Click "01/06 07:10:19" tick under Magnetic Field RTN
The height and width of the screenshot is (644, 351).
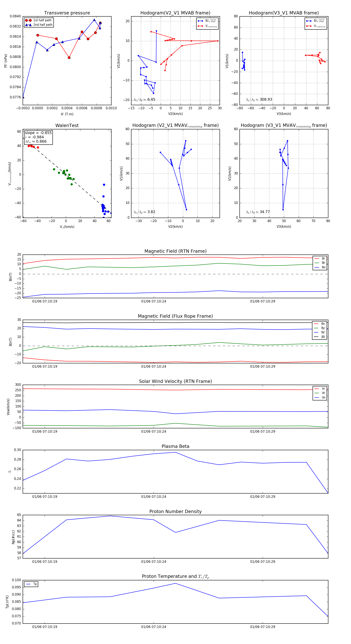pyautogui.click(x=45, y=302)
